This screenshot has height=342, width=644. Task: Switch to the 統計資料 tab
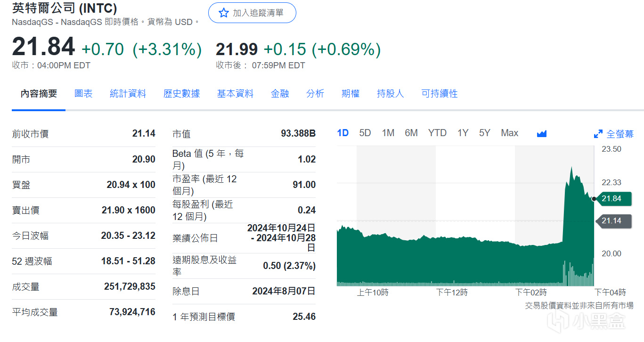pyautogui.click(x=128, y=94)
